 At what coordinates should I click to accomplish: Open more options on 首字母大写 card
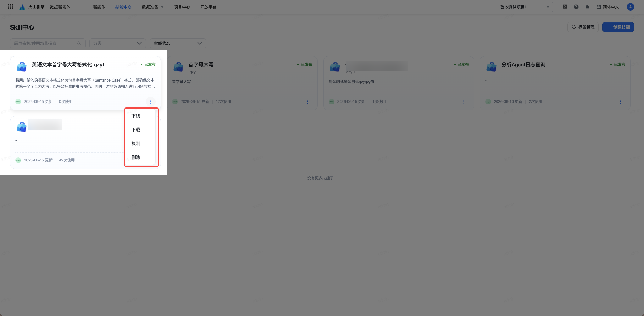(307, 102)
